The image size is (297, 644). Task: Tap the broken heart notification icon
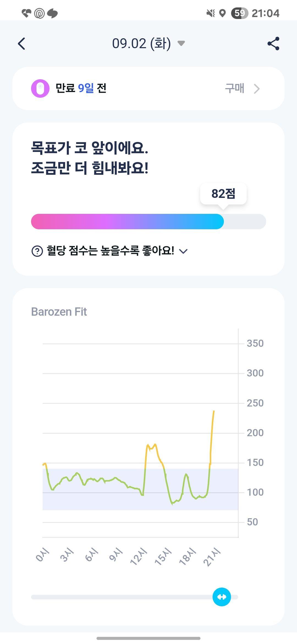(x=26, y=13)
